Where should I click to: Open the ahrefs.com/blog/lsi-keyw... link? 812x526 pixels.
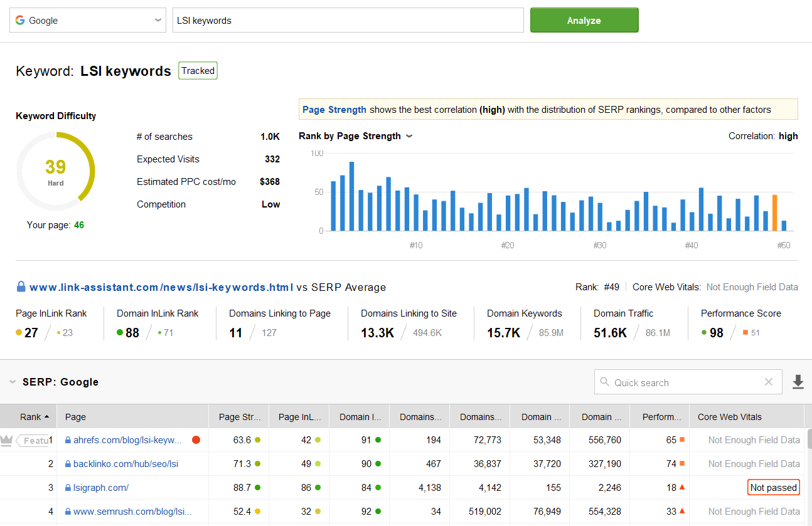[x=127, y=440]
